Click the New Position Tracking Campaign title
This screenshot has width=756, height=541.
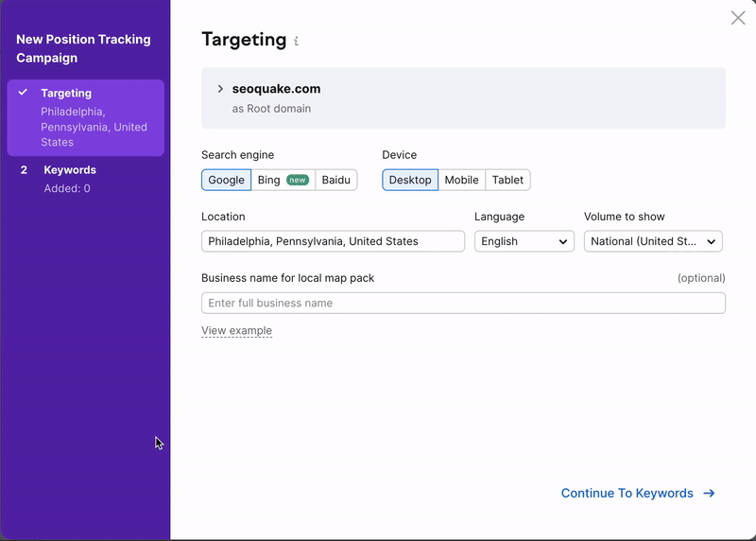coord(83,48)
